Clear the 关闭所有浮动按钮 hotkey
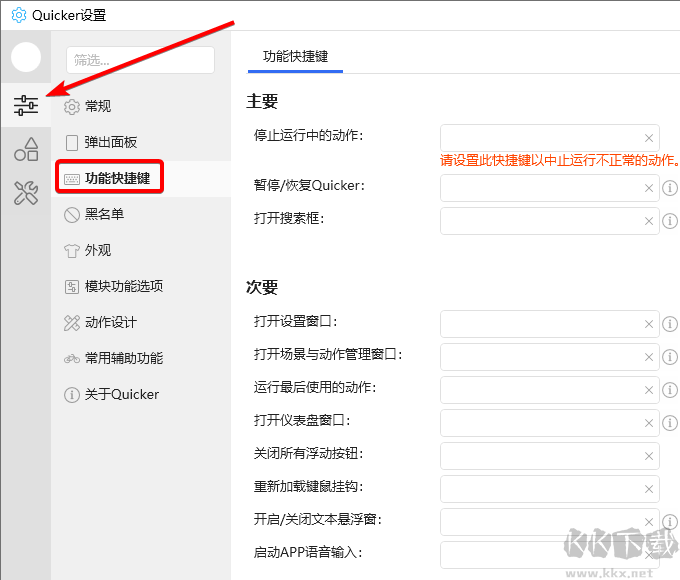 coord(649,456)
